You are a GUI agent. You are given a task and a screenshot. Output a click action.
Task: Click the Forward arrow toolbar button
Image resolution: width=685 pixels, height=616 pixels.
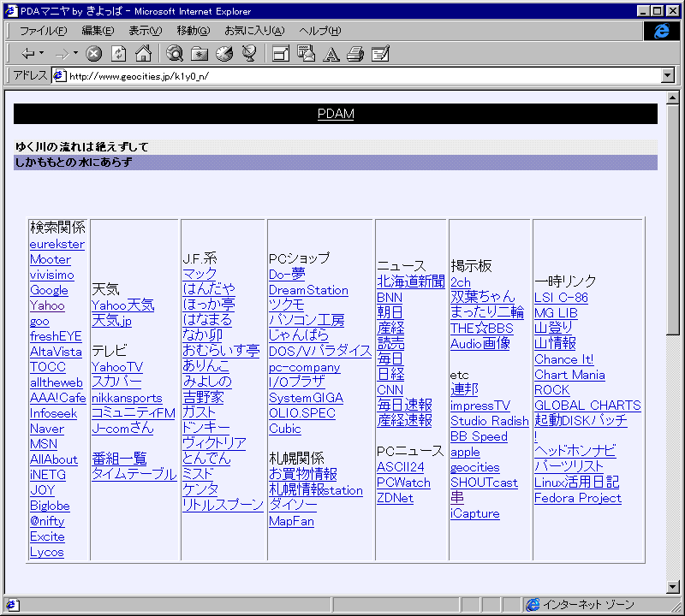point(62,54)
